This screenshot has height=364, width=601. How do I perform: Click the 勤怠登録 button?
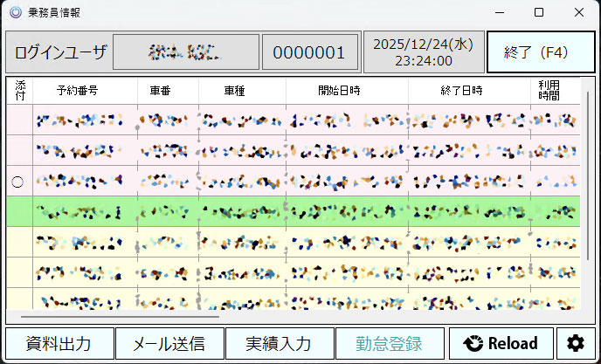point(389,343)
